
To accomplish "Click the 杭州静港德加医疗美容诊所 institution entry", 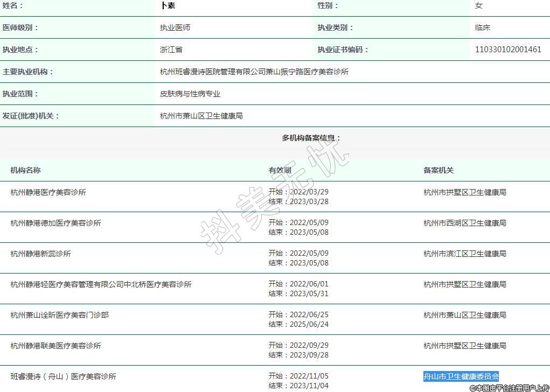I will tap(55, 223).
